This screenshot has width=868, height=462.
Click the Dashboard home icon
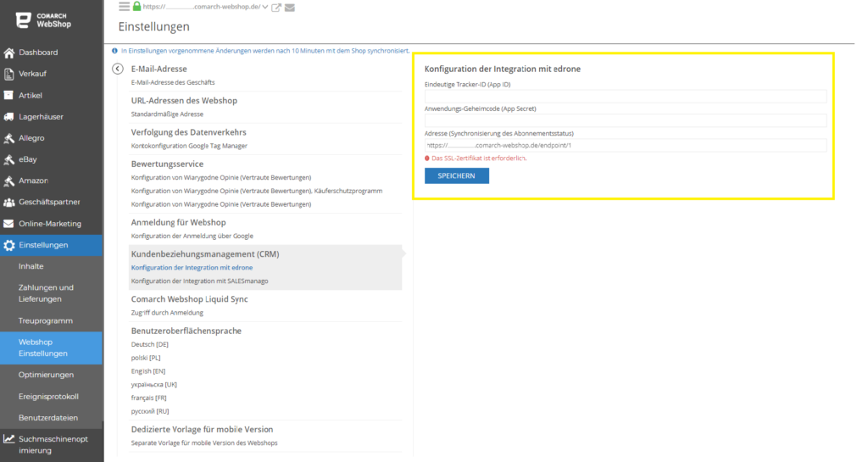(x=8, y=53)
